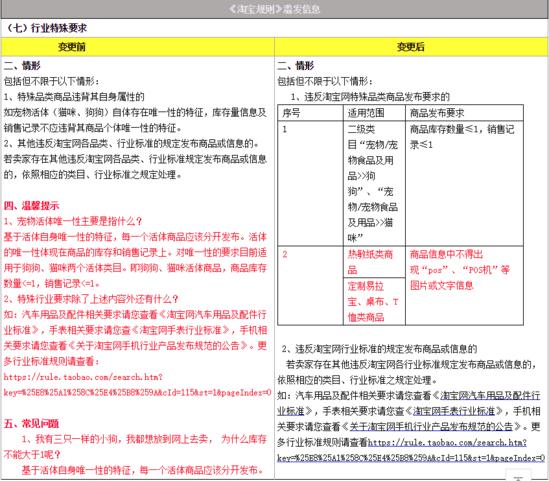The width and height of the screenshot is (549, 481).
Task: Click the red 商品信息中不得出现“pos” requirement cell
Action: coord(464,285)
